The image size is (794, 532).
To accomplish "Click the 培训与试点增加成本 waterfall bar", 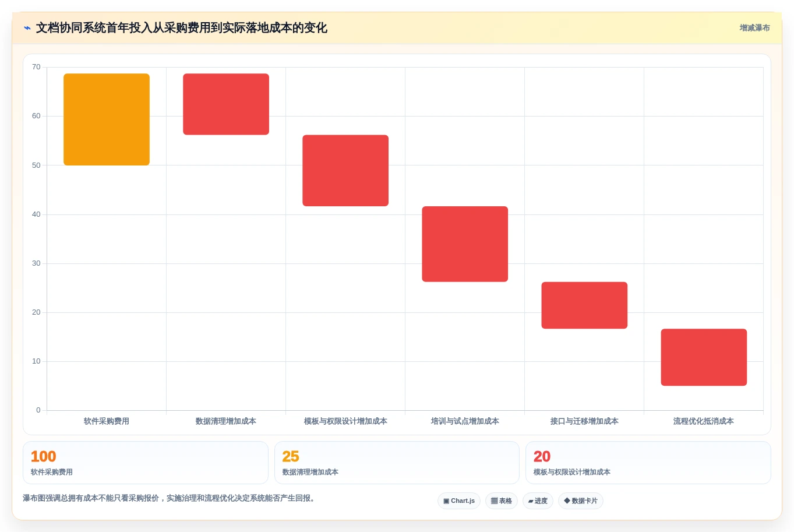I will (465, 244).
